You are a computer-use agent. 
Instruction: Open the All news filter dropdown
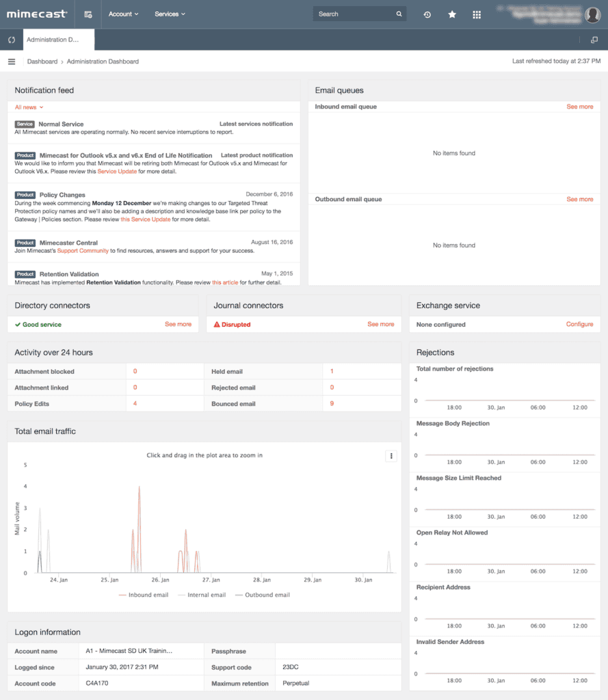[27, 107]
